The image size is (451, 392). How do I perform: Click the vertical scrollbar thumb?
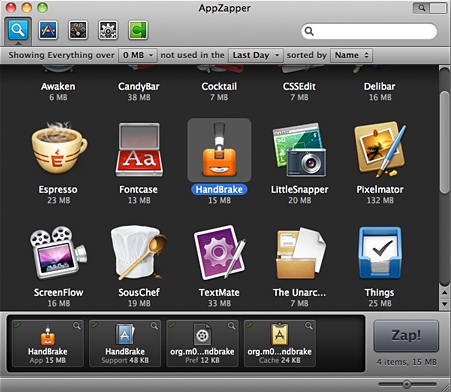click(444, 142)
